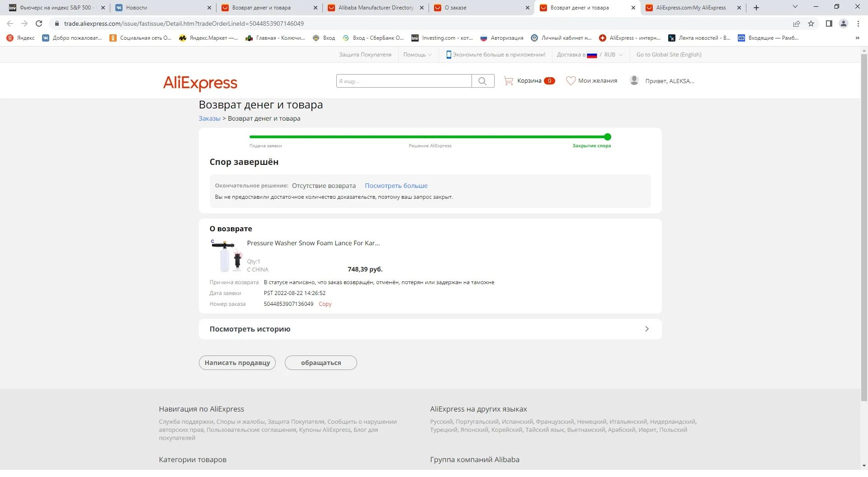
Task: Open the Chrome profile avatar
Action: click(843, 23)
